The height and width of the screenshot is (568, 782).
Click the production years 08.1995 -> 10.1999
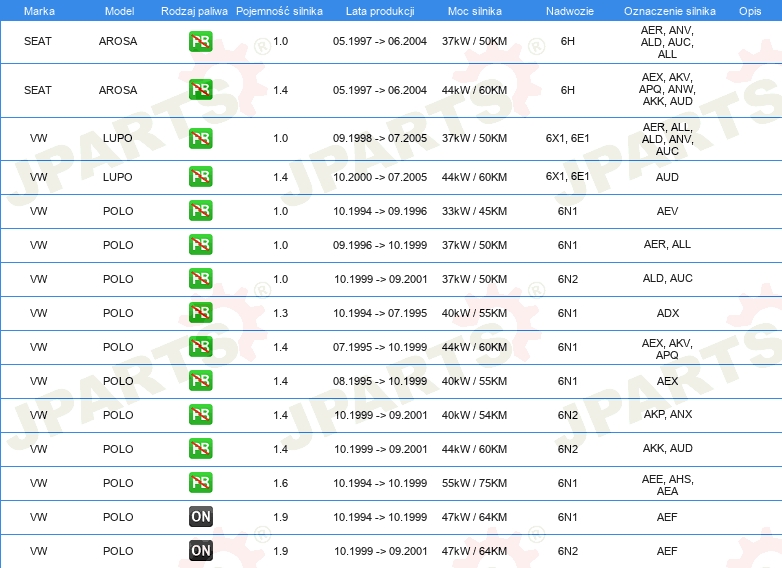(380, 381)
